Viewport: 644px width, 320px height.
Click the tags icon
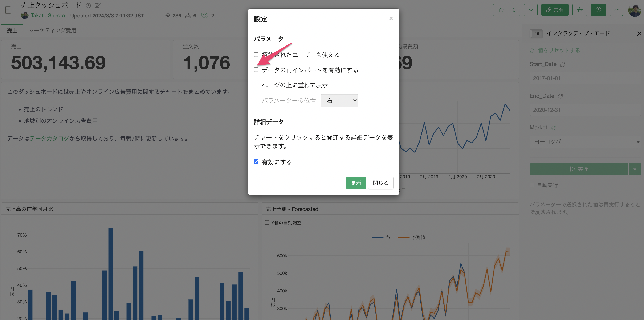click(x=205, y=16)
